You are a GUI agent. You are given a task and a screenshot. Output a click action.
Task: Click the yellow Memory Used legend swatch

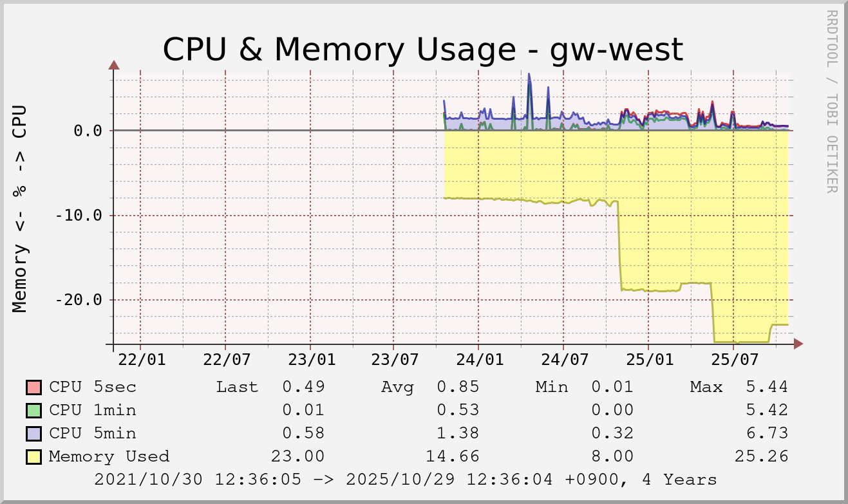coord(33,457)
